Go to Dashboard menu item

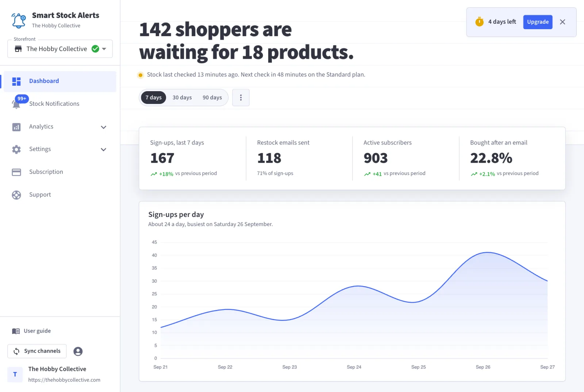[x=60, y=81]
